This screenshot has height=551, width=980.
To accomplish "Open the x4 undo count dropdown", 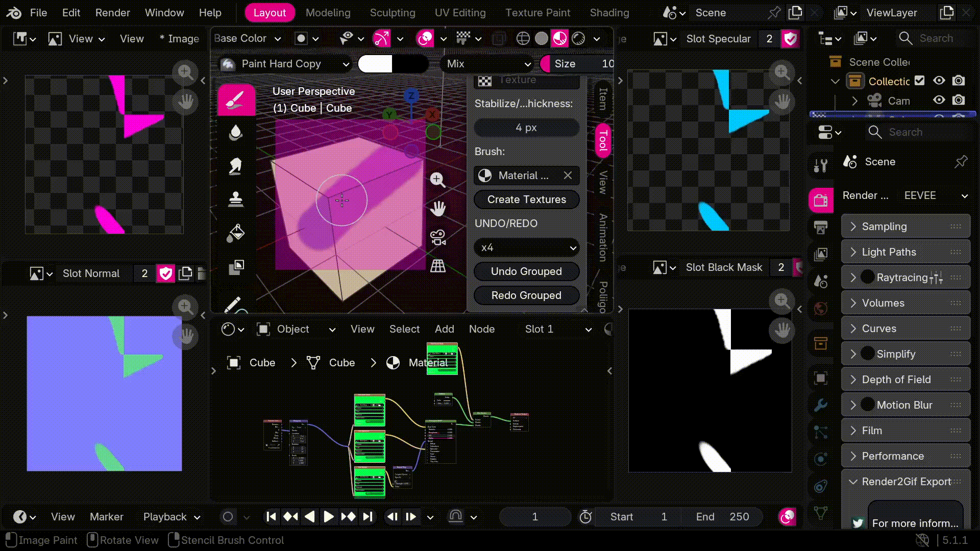I will (527, 247).
